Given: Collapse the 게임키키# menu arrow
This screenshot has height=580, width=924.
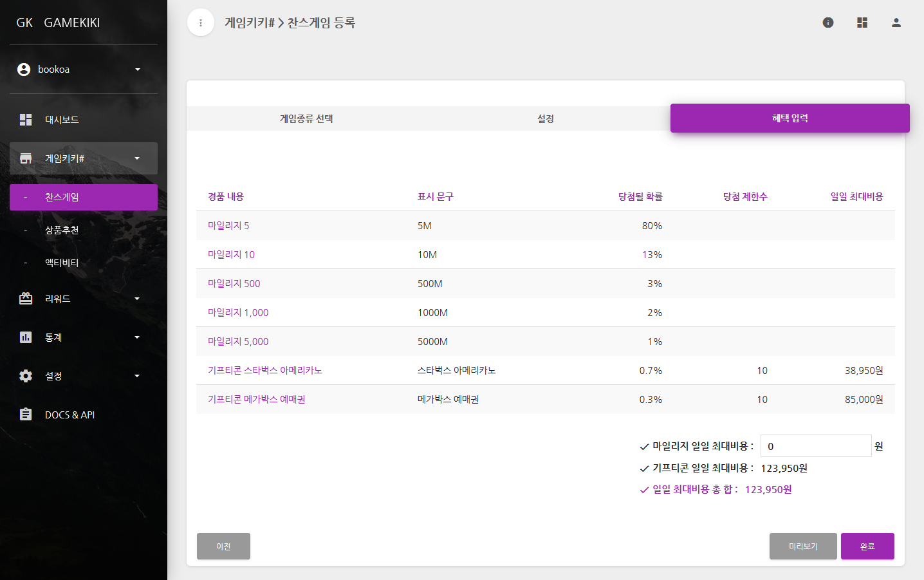Looking at the screenshot, I should click(137, 158).
